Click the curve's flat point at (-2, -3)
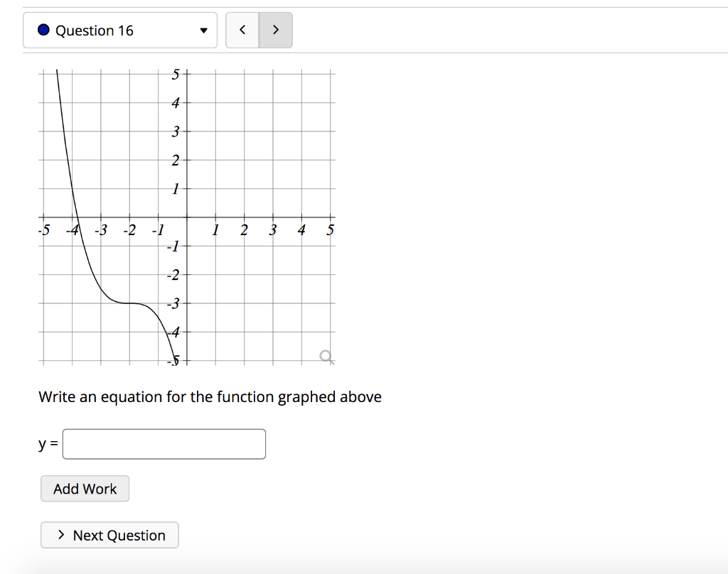728x574 pixels. tap(129, 303)
